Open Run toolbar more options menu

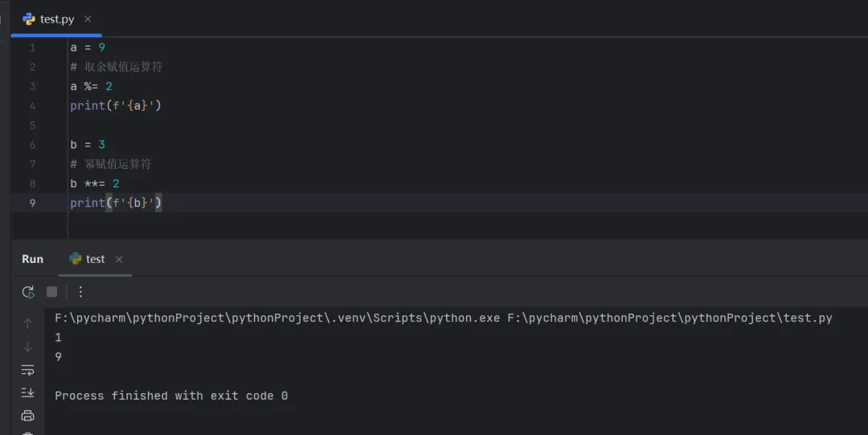80,292
